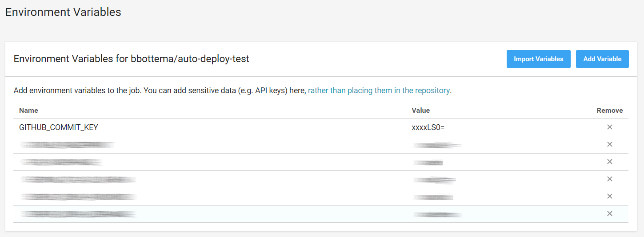The image size is (644, 237).
Task: Click the Remove column header
Action: coord(609,111)
